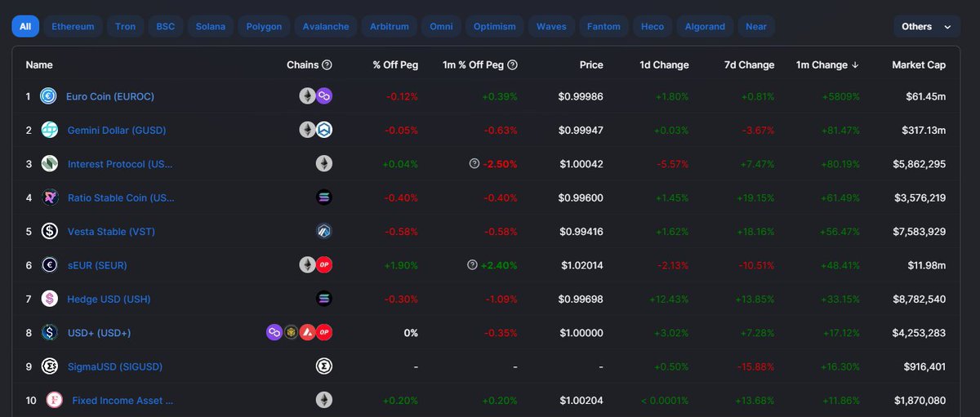Click help icon next to 1m % Off Peg header
Screen dimensions: 980x417
pos(512,64)
